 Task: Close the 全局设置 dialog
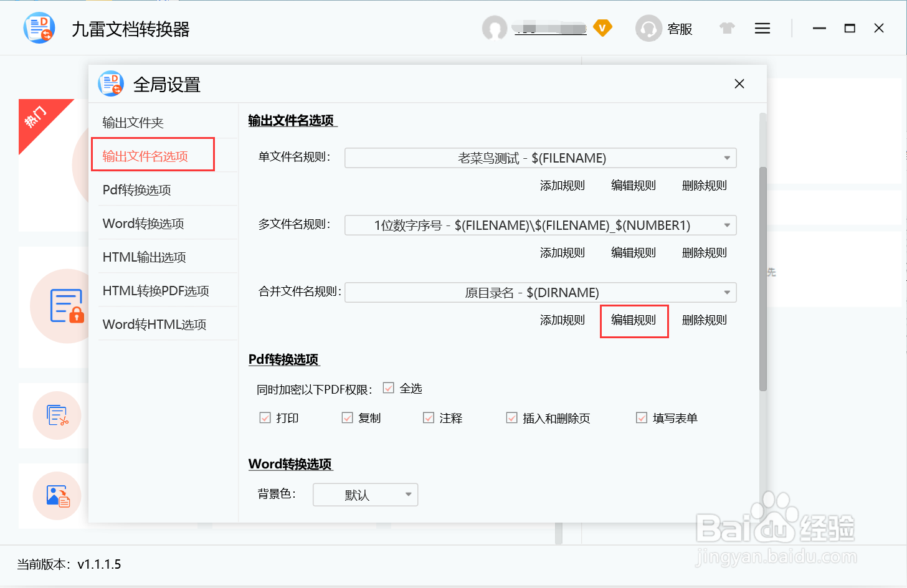[739, 84]
